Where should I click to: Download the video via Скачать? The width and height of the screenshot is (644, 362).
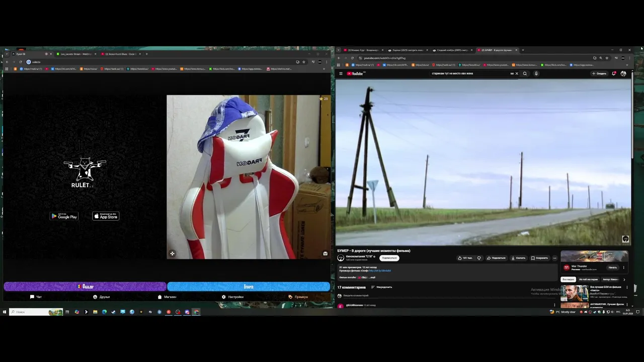point(518,258)
